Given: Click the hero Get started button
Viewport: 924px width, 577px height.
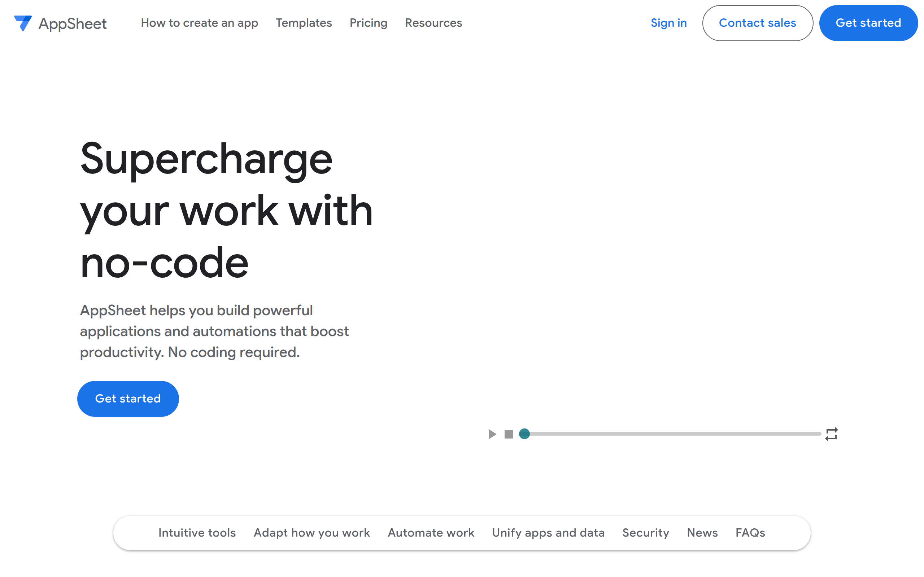Looking at the screenshot, I should coord(127,398).
